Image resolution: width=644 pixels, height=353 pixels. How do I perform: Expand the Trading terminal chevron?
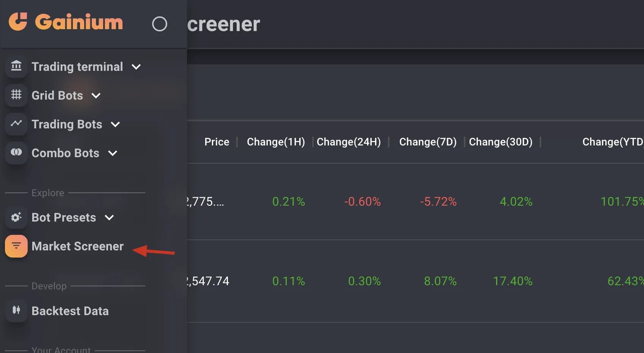point(136,67)
